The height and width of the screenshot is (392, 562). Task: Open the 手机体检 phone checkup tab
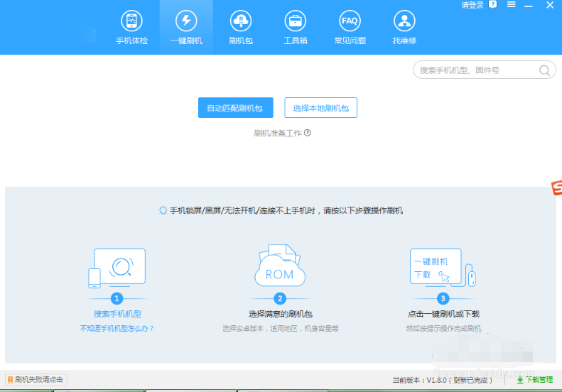click(x=131, y=27)
